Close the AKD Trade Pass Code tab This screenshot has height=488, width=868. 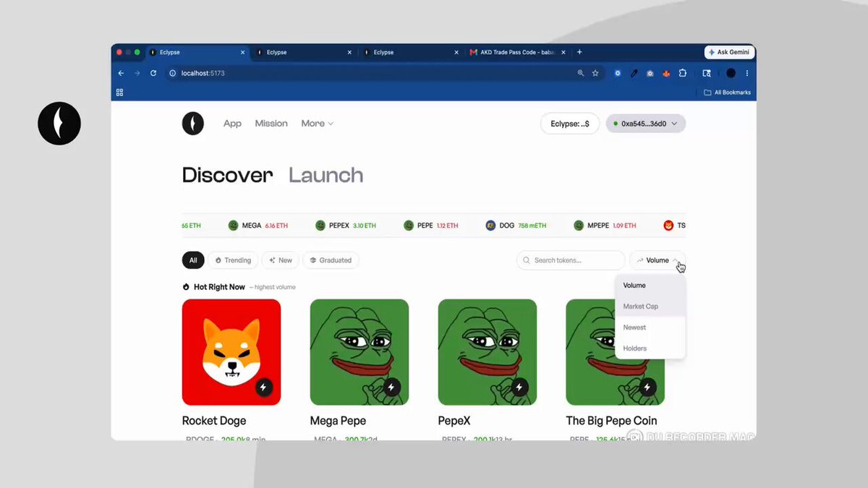pos(564,52)
